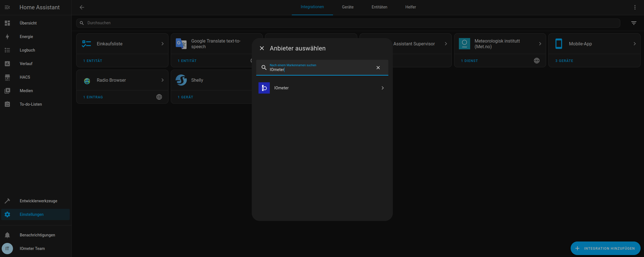Open the 1 Gerät link under Shelly
The height and width of the screenshot is (257, 644).
pyautogui.click(x=185, y=97)
